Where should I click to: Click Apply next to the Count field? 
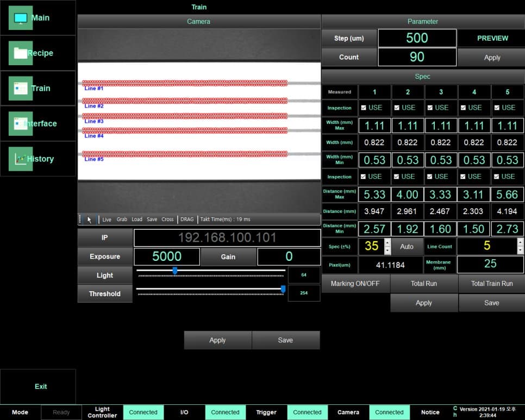(492, 58)
